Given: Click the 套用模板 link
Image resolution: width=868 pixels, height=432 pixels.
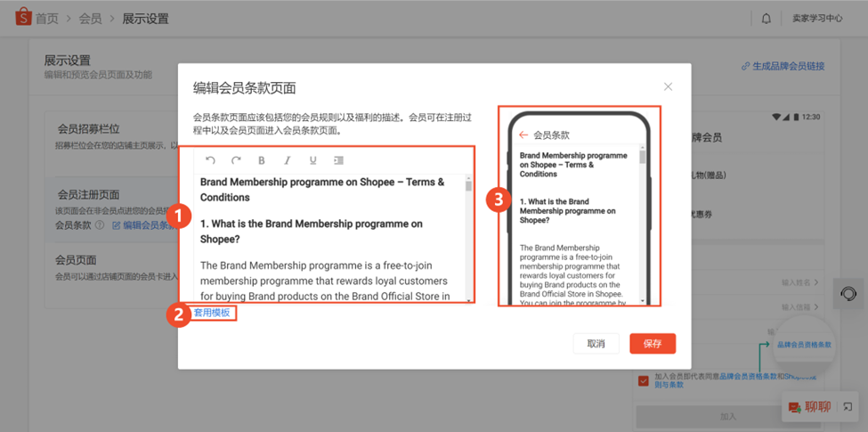Looking at the screenshot, I should coord(212,313).
